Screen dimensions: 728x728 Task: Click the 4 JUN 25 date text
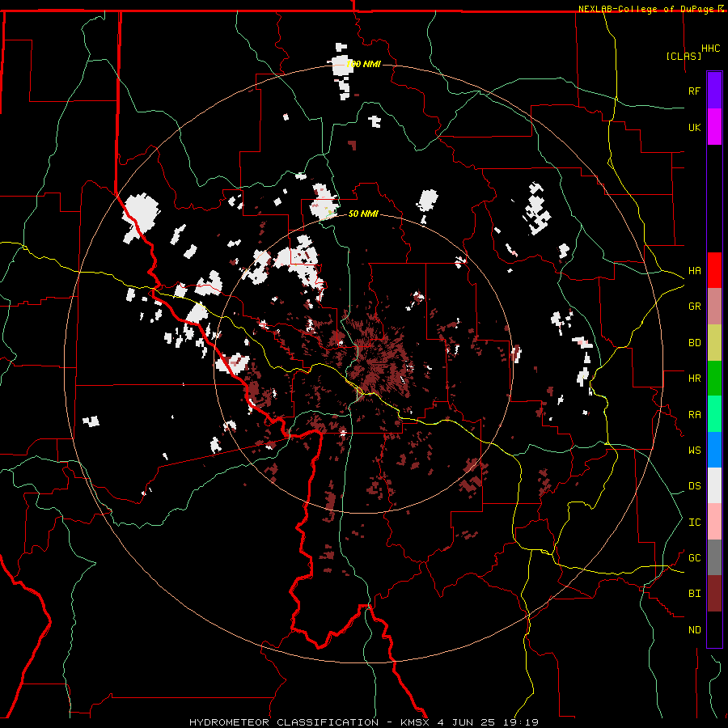coord(468,722)
